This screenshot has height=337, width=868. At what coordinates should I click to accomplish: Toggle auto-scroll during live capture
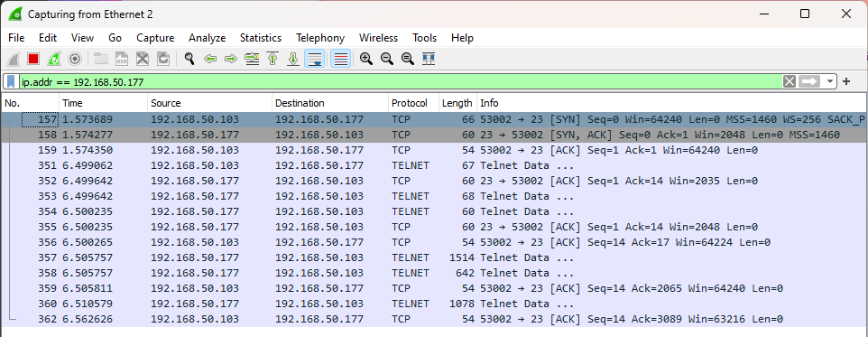pos(314,59)
